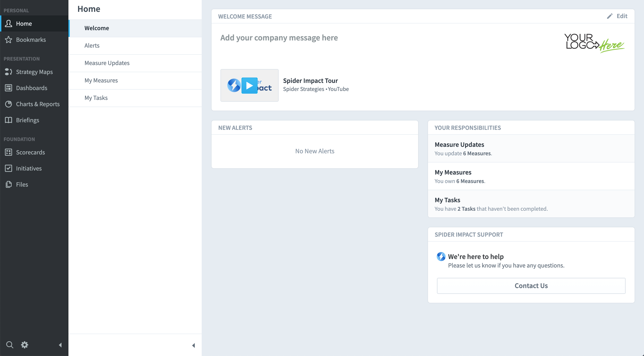The height and width of the screenshot is (356, 644).
Task: Open settings via the gear icon
Action: pyautogui.click(x=25, y=345)
